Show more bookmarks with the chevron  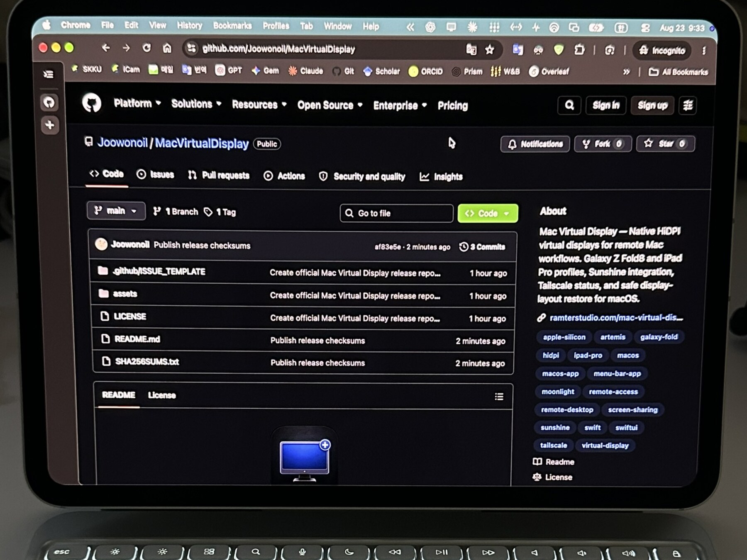pos(626,72)
